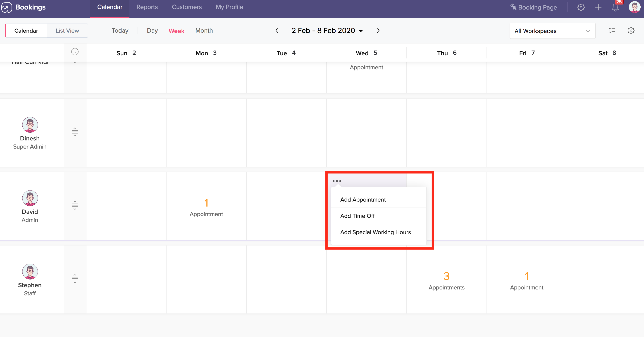This screenshot has height=337, width=644.
Task: Open top bar settings gear
Action: tap(581, 7)
